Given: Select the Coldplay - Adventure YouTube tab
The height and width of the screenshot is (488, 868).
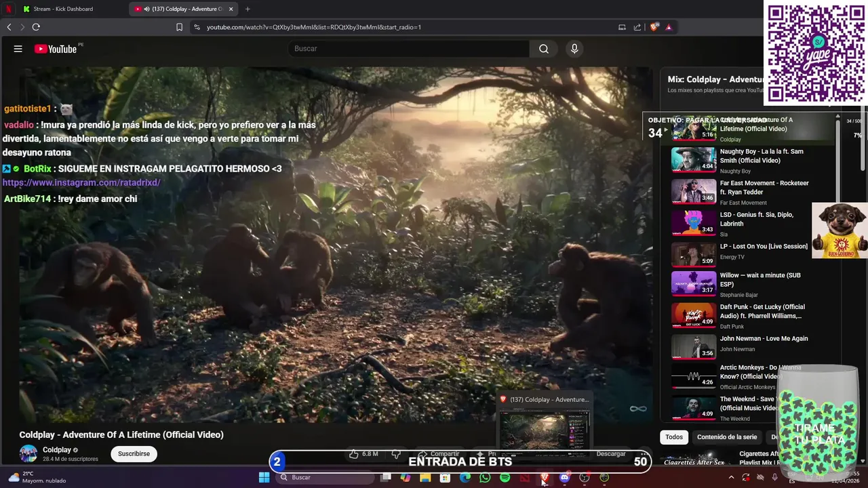Looking at the screenshot, I should (183, 9).
